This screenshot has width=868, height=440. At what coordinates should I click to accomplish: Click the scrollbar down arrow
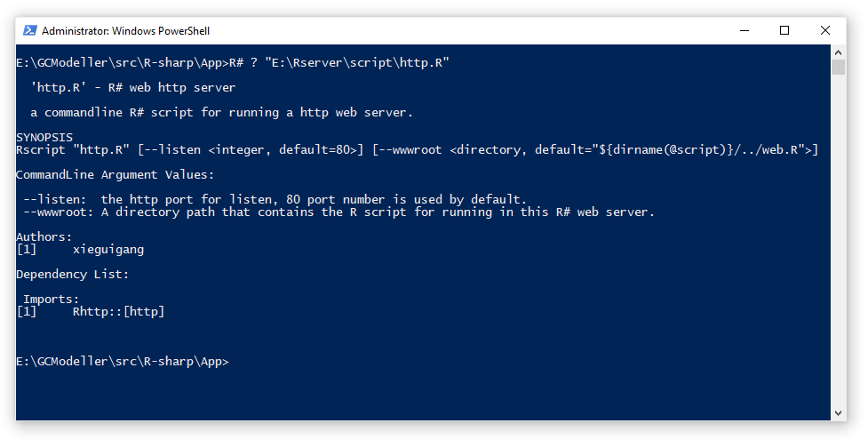(839, 413)
